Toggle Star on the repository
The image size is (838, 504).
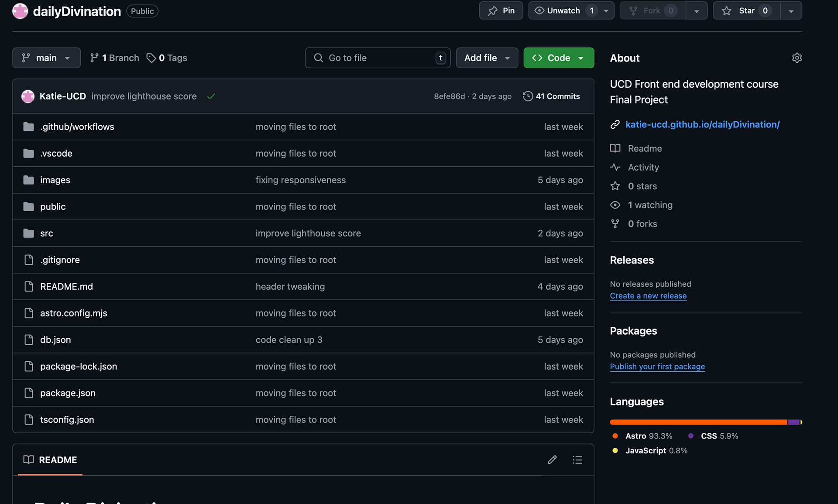coord(746,10)
